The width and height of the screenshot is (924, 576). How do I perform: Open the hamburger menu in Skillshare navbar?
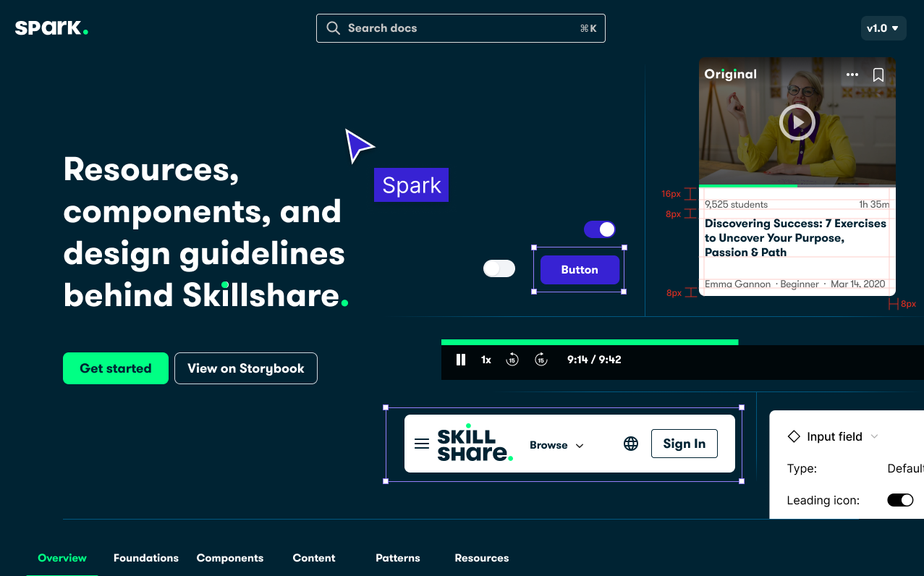click(x=422, y=444)
